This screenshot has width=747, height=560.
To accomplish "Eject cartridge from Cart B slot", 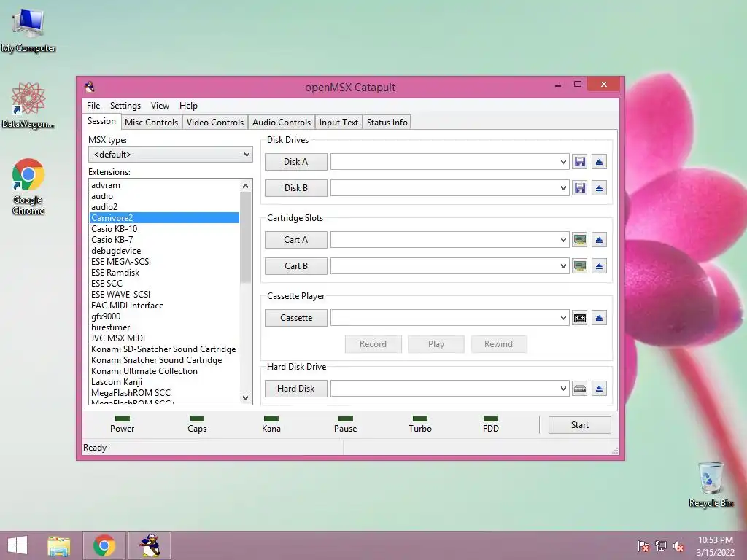I will [x=599, y=266].
